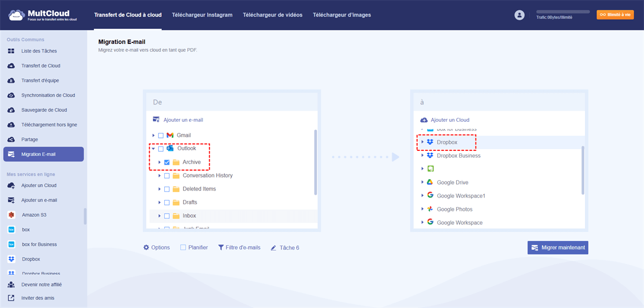
Task: Check the Gmail checkbox
Action: (161, 135)
